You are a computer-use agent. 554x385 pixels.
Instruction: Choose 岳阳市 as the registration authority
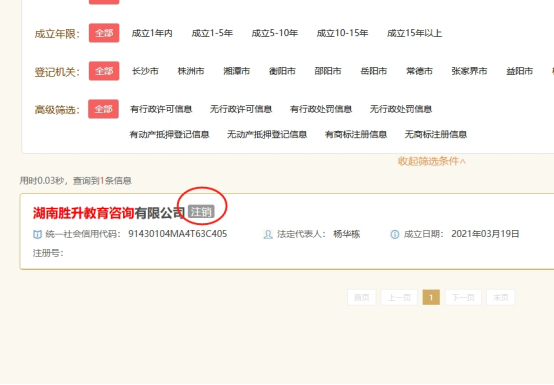[373, 71]
